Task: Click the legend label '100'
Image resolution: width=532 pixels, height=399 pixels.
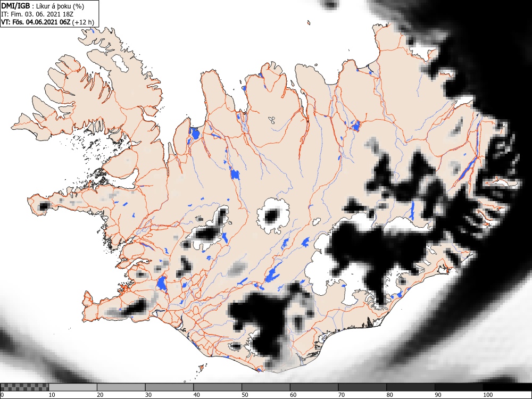Action: click(x=487, y=395)
